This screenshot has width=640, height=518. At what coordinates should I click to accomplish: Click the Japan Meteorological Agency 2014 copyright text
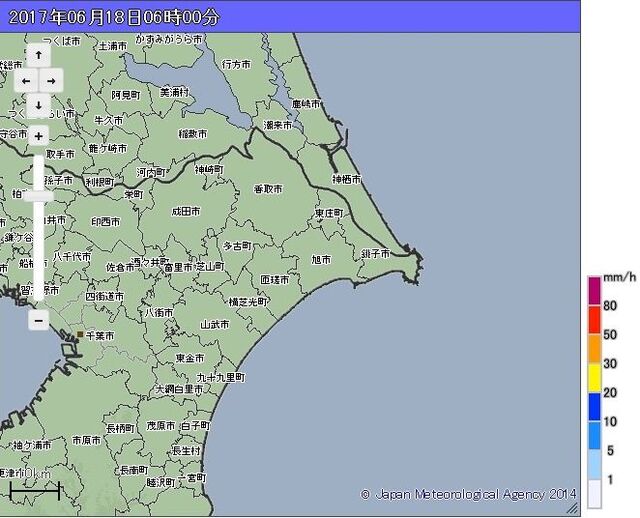pyautogui.click(x=468, y=495)
